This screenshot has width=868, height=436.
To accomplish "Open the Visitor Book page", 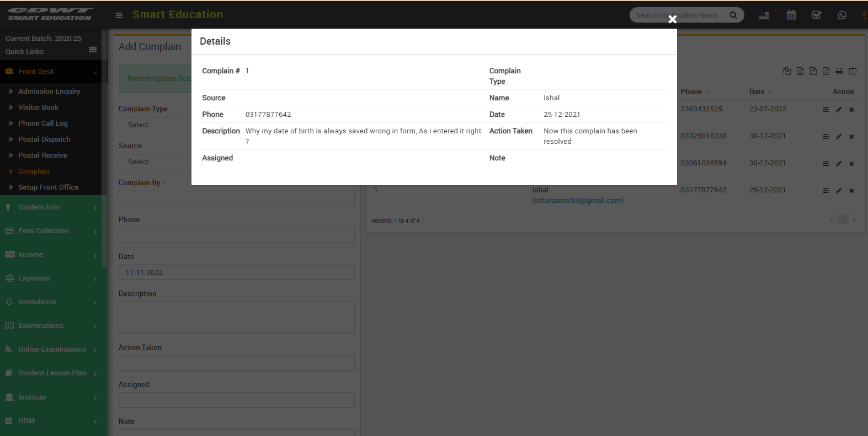I will coord(38,107).
